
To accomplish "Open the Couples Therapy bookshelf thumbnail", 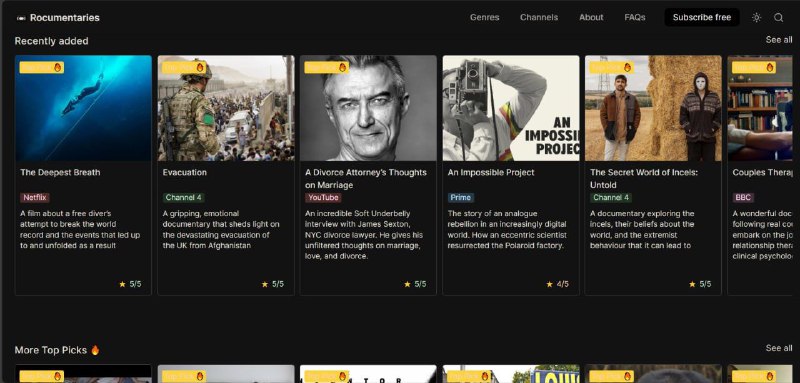I will [x=760, y=108].
